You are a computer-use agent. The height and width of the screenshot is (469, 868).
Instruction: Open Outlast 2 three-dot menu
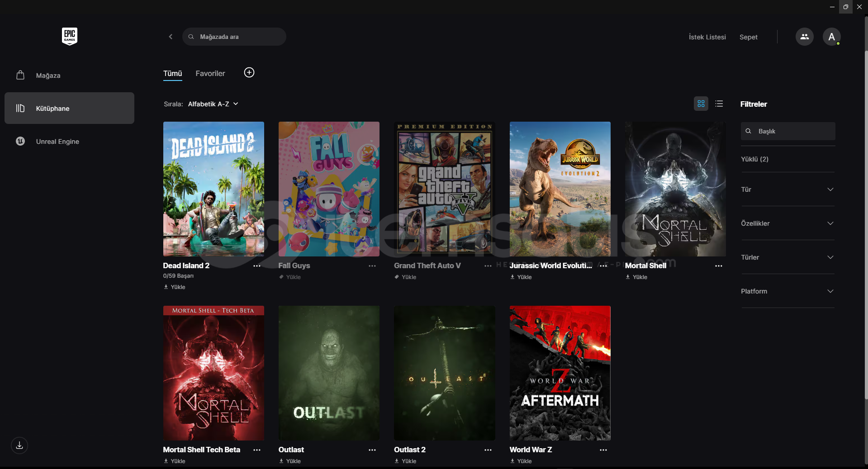488,450
